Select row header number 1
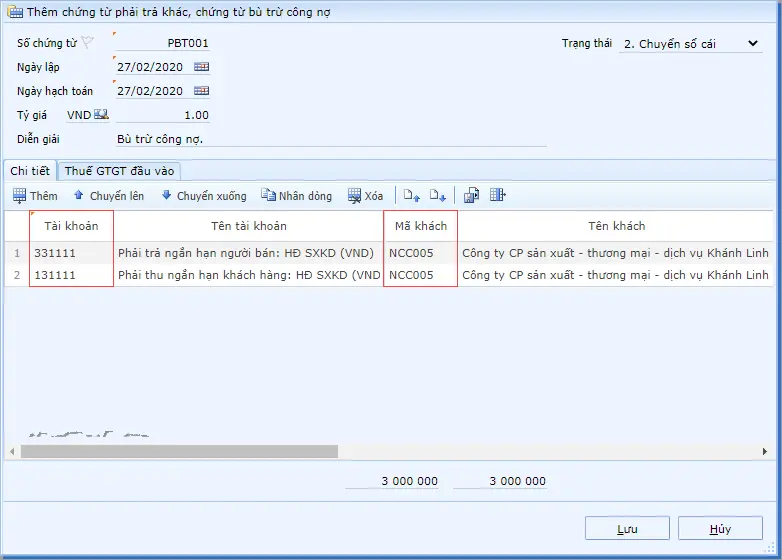 tap(17, 253)
